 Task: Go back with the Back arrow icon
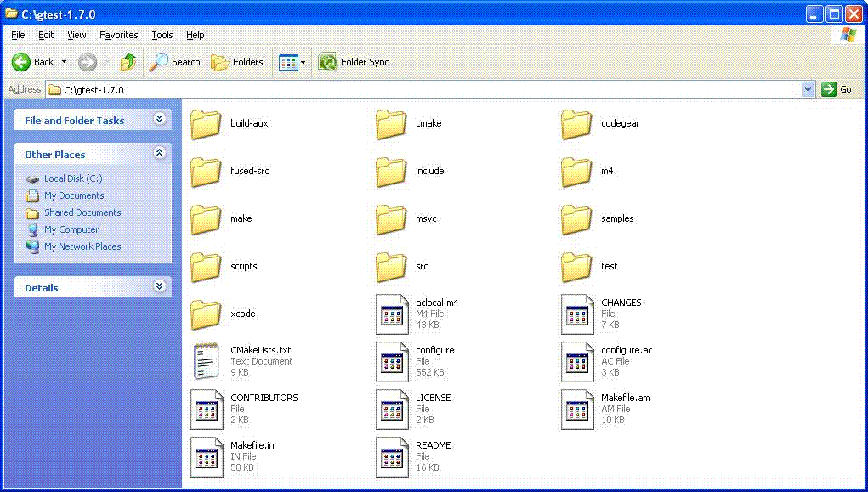(x=21, y=62)
